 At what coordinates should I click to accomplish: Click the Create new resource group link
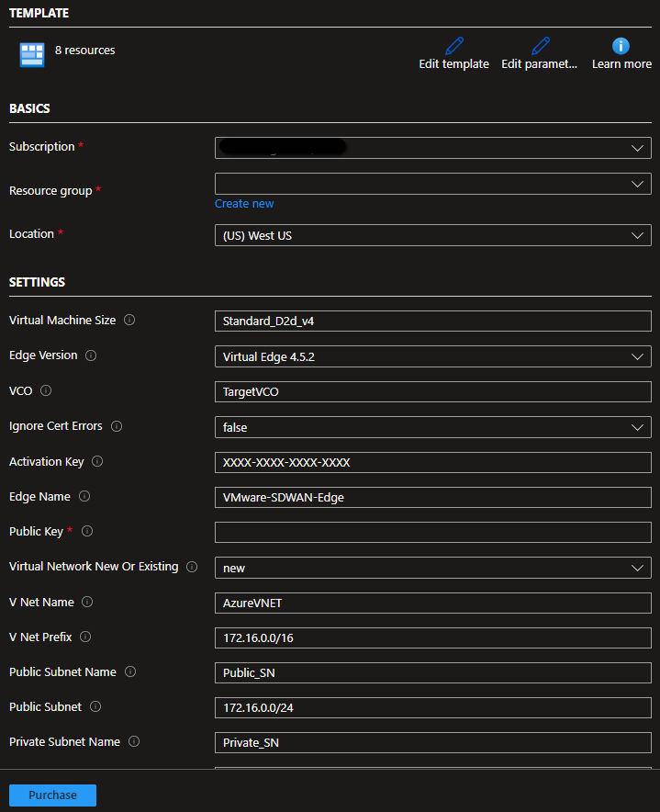(244, 204)
